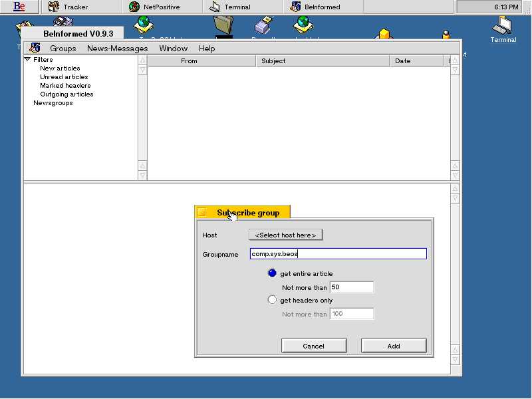Close the Subscribe group dialog via its yellow box

pos(201,212)
